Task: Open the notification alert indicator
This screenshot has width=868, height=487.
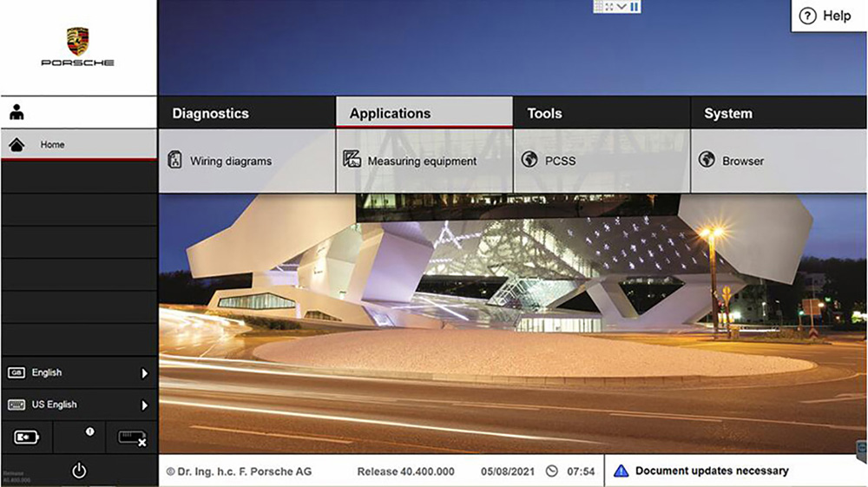Action: point(89,431)
